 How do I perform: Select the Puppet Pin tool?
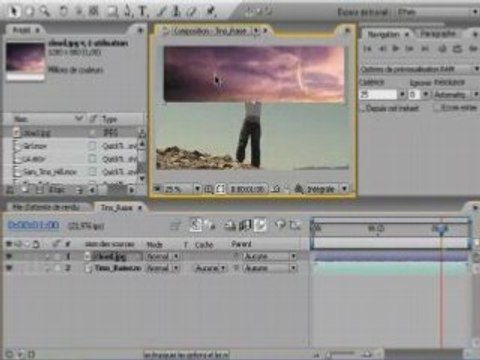point(211,12)
